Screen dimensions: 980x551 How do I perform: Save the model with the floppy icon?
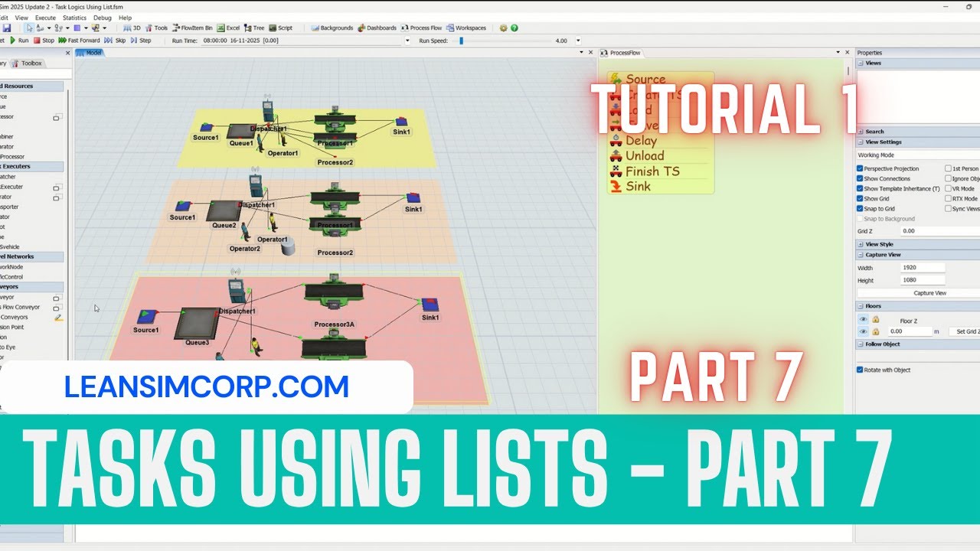[6, 28]
